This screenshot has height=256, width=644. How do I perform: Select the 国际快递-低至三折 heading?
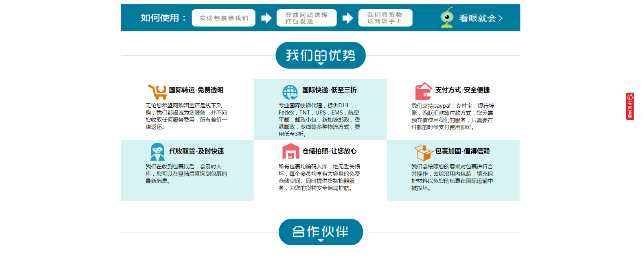(x=329, y=90)
